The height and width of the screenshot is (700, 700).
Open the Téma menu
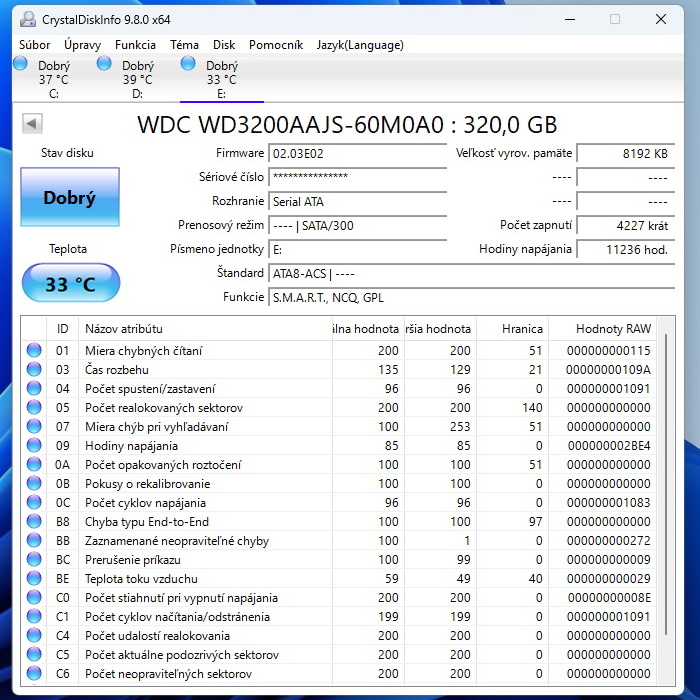(184, 45)
